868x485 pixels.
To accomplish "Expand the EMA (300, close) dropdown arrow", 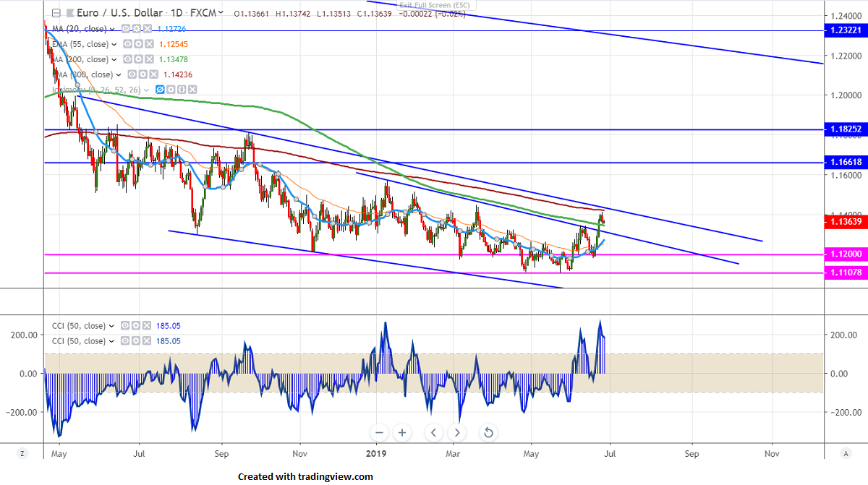I will [x=119, y=74].
